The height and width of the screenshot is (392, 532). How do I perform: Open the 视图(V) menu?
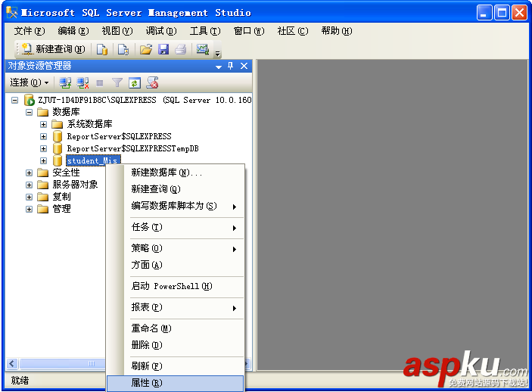[x=117, y=31]
